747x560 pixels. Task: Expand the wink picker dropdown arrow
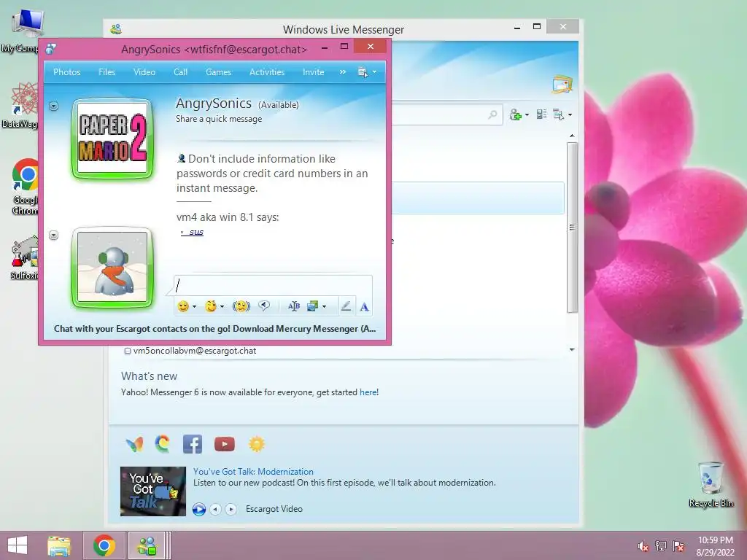click(222, 307)
